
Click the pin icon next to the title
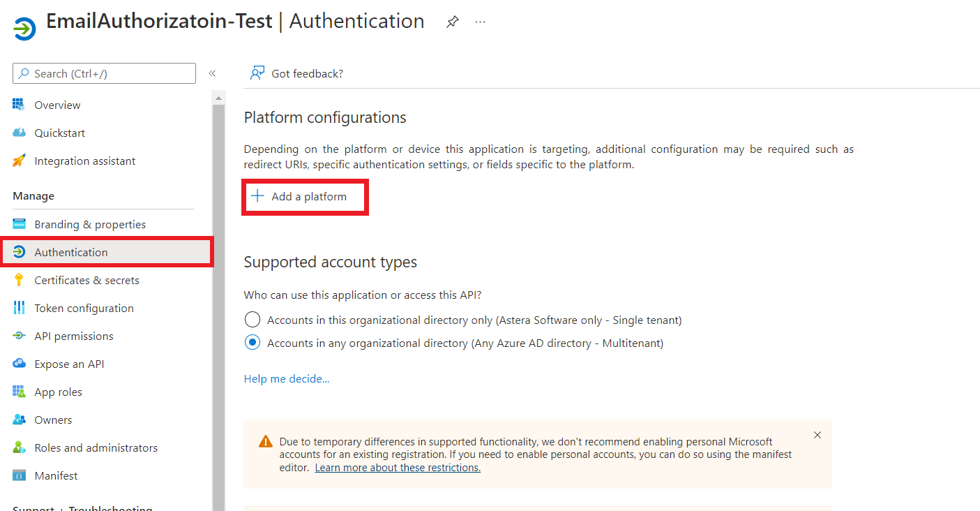pyautogui.click(x=453, y=22)
